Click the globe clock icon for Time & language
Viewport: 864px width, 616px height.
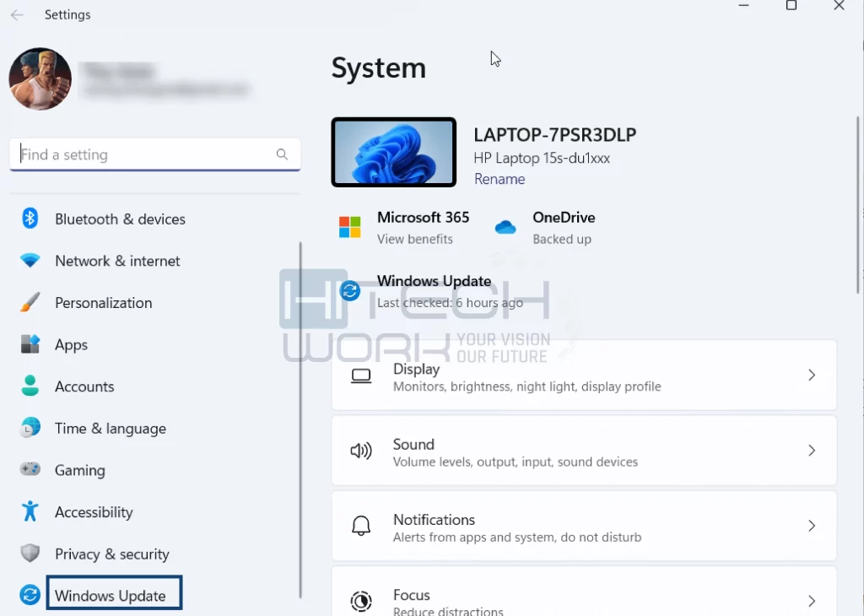(x=30, y=428)
